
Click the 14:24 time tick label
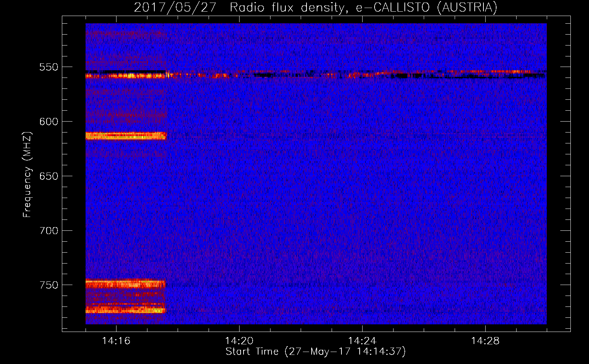[362, 341]
